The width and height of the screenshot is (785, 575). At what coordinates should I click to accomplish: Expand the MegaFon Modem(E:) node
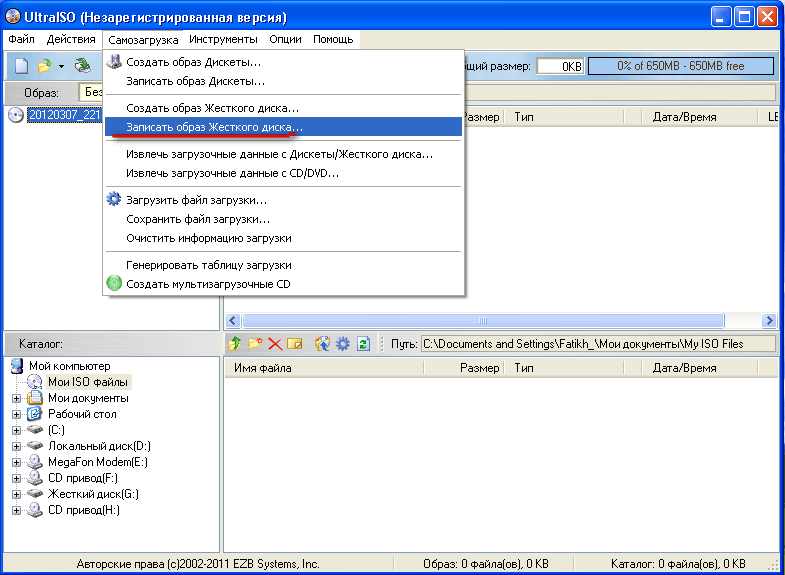(x=17, y=462)
